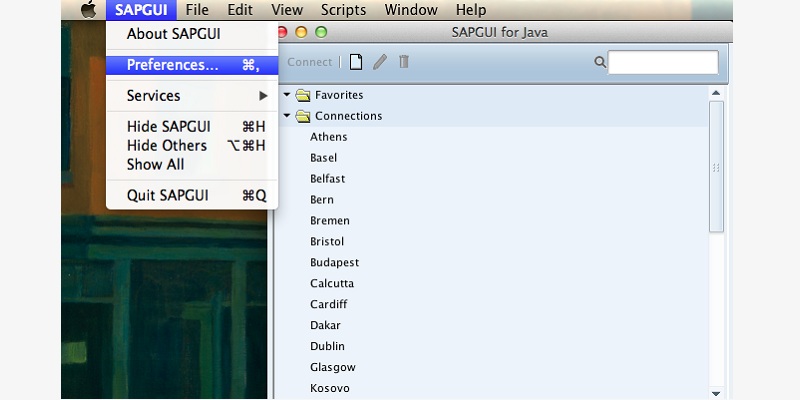The image size is (800, 400).
Task: Select the Bremen connection
Action: click(x=330, y=221)
